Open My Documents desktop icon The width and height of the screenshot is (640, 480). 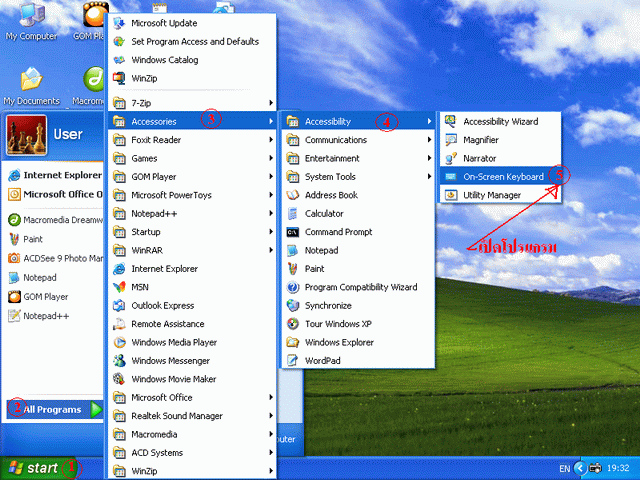31,86
